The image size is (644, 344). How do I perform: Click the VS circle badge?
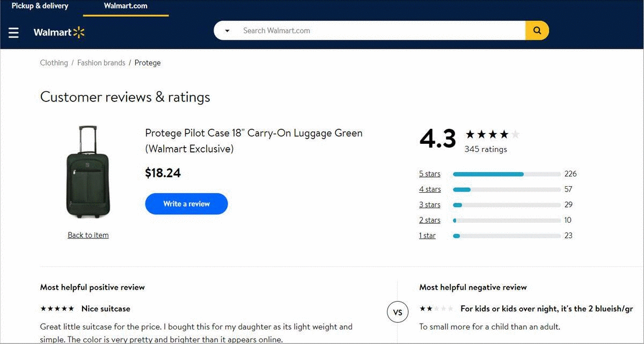pos(398,312)
